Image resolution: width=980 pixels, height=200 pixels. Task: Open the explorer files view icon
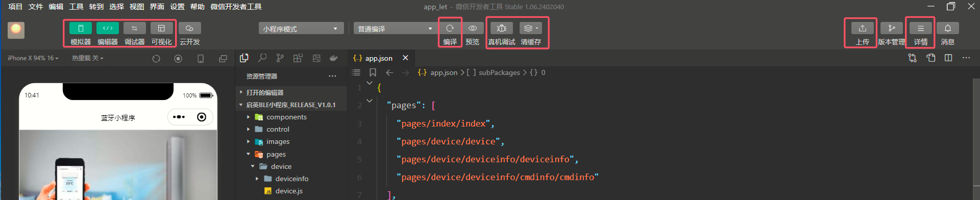(244, 58)
